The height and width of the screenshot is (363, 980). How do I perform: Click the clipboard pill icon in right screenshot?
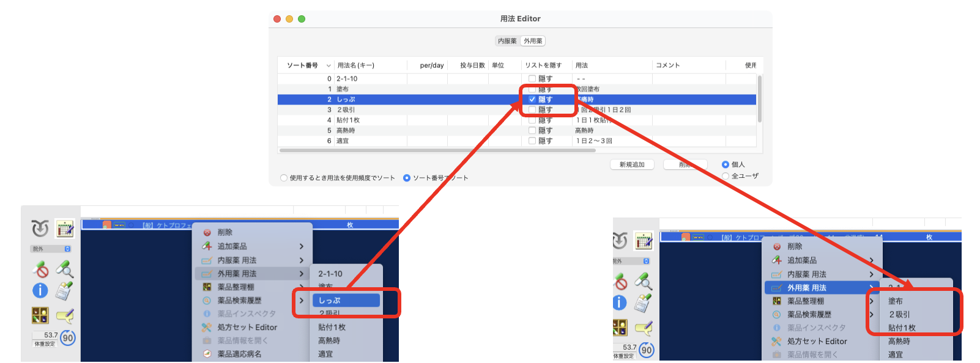(x=644, y=302)
